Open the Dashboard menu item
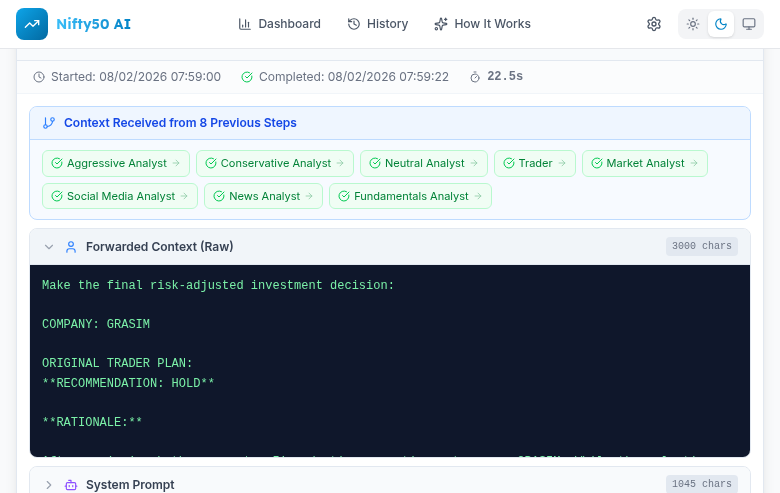This screenshot has height=493, width=780. point(279,24)
